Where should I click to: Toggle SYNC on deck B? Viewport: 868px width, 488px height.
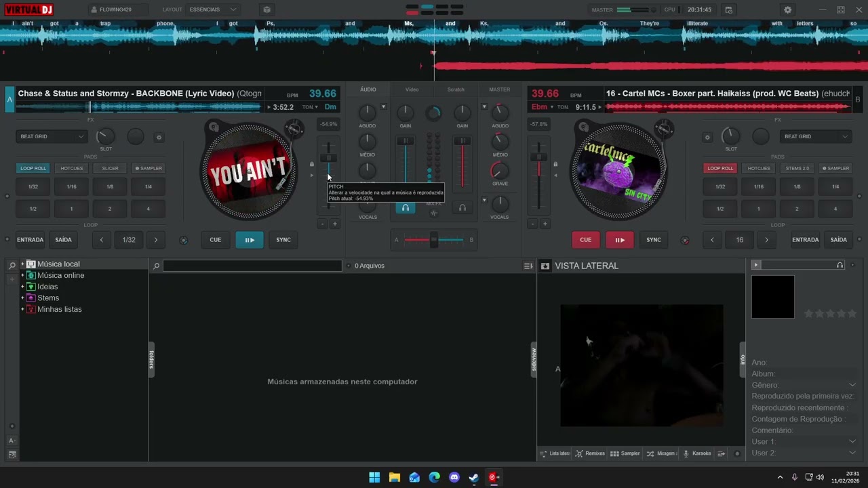tap(654, 240)
